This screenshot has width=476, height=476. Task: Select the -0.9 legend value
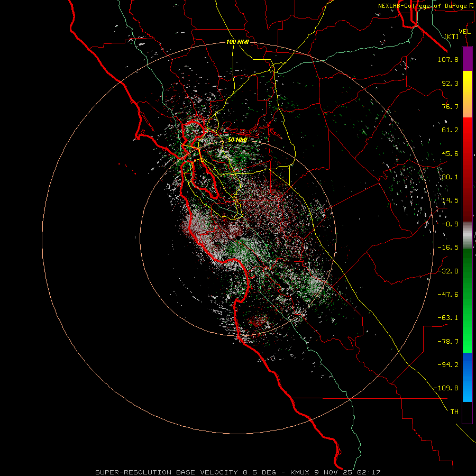click(450, 224)
